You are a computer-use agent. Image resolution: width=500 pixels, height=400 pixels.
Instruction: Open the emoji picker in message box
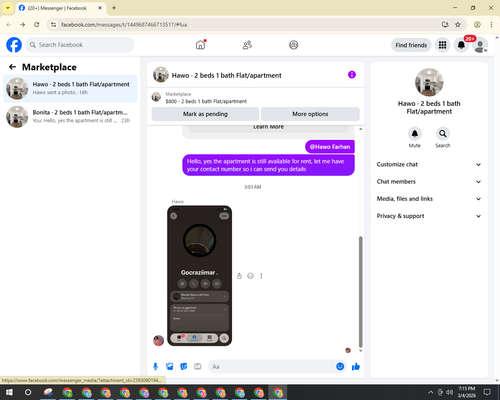340,366
